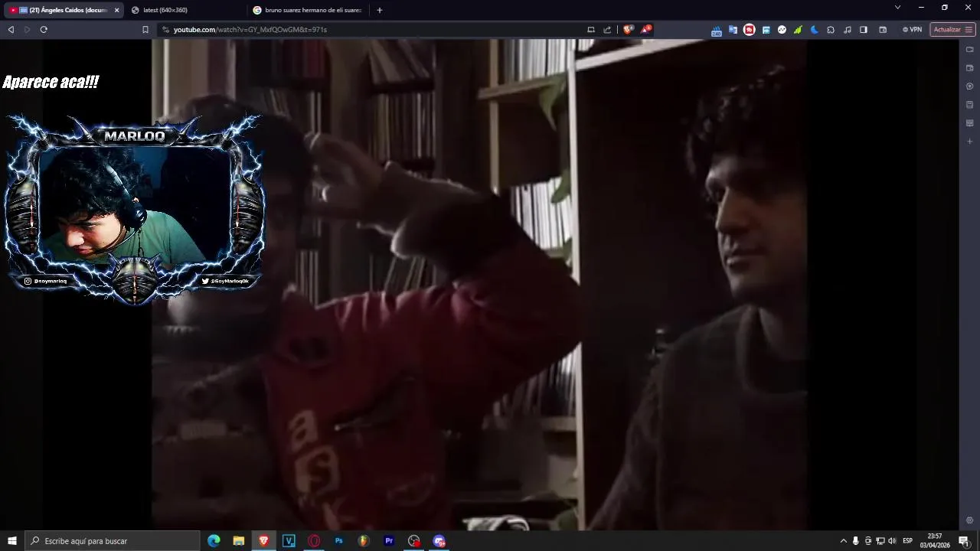
Task: Open the Vegas Pro taskbar icon
Action: 289,541
